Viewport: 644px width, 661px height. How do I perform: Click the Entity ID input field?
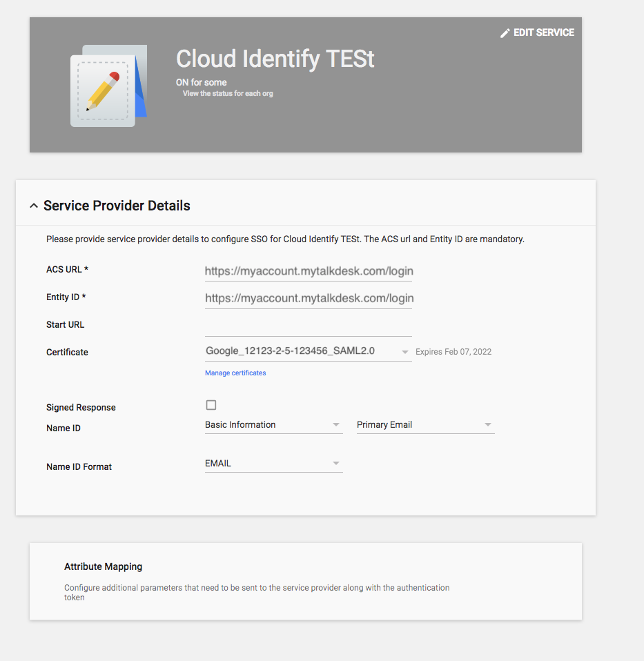pyautogui.click(x=309, y=299)
